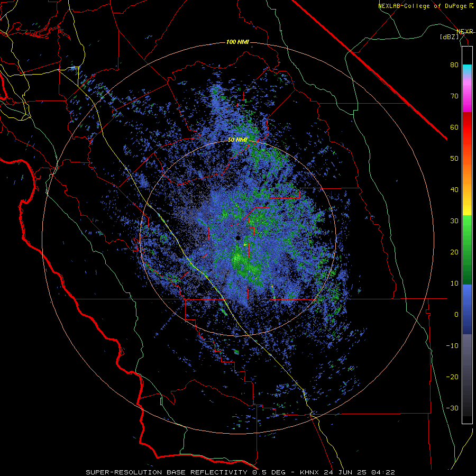Click the 80 value on color scale
This screenshot has width=476, height=476.
point(454,65)
